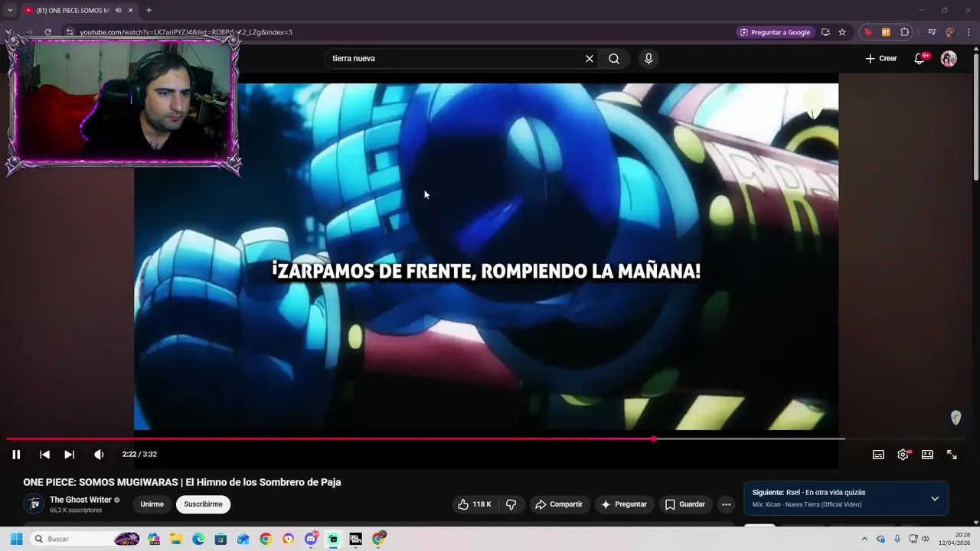Open the more actions three-dot menu
Viewport: 980px width, 551px height.
(x=726, y=504)
